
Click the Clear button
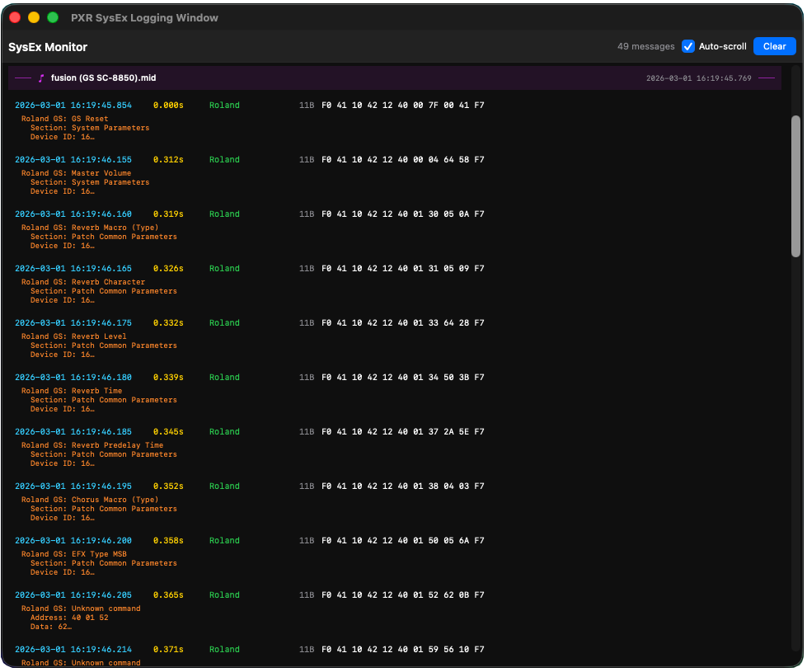774,47
